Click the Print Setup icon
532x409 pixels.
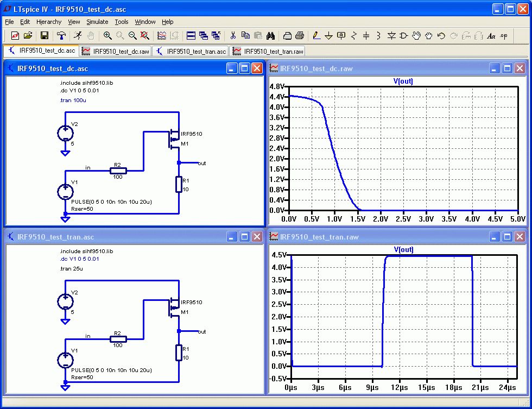coord(287,36)
